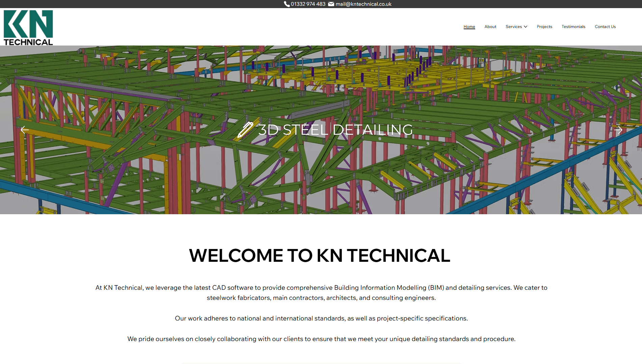Navigate to the About page
Screen dimensions: 642x364
coord(490,27)
